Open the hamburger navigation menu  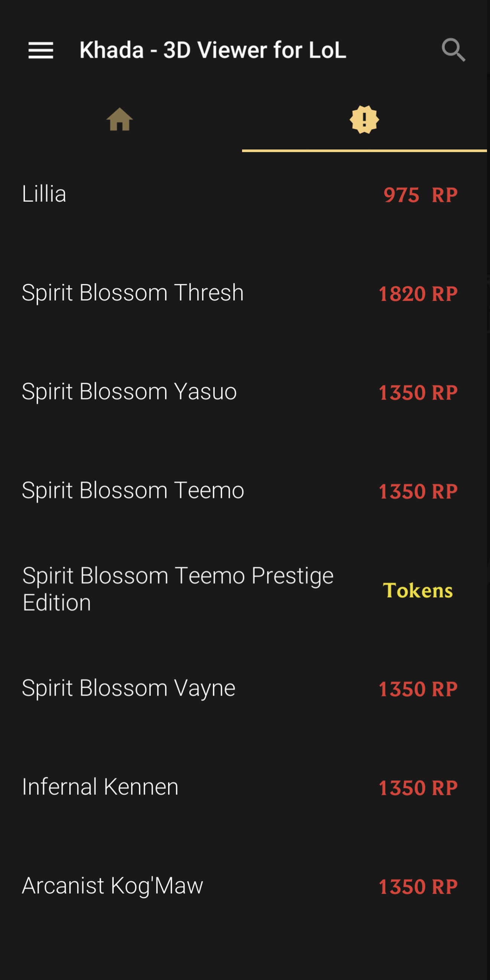(x=41, y=50)
